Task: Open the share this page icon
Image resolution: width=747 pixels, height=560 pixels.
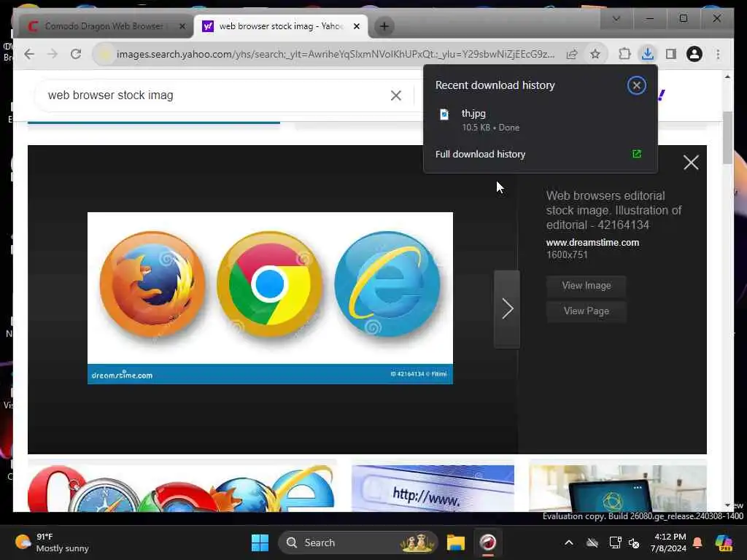Action: (x=572, y=54)
